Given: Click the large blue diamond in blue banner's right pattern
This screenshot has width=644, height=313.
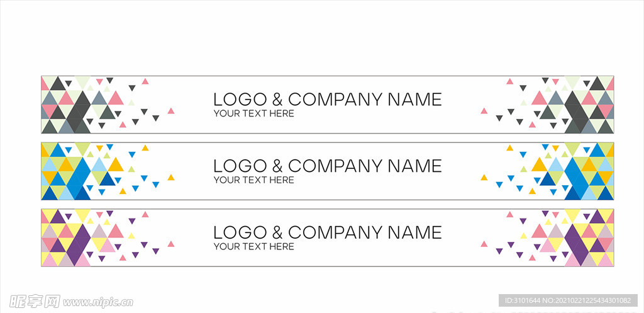Looking at the screenshot, I should tap(577, 178).
